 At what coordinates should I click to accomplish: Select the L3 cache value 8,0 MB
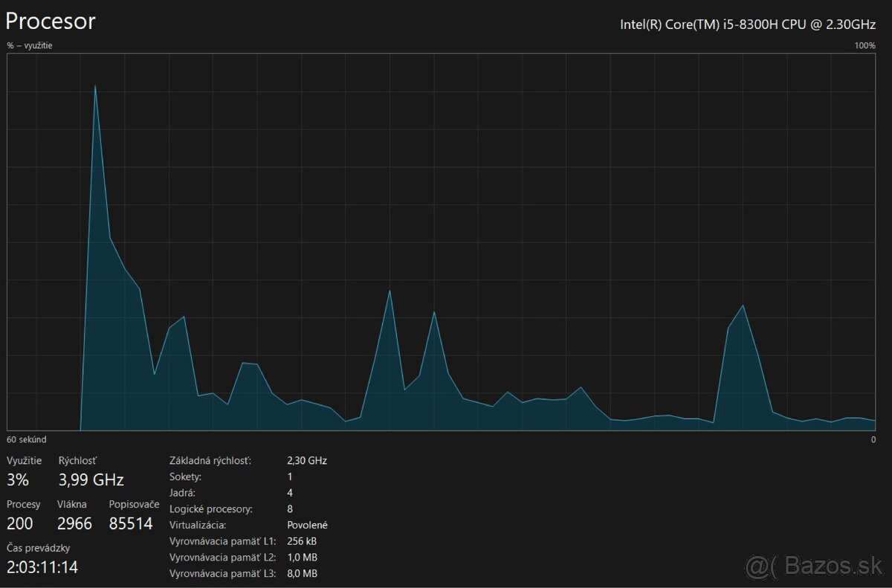[x=302, y=574]
